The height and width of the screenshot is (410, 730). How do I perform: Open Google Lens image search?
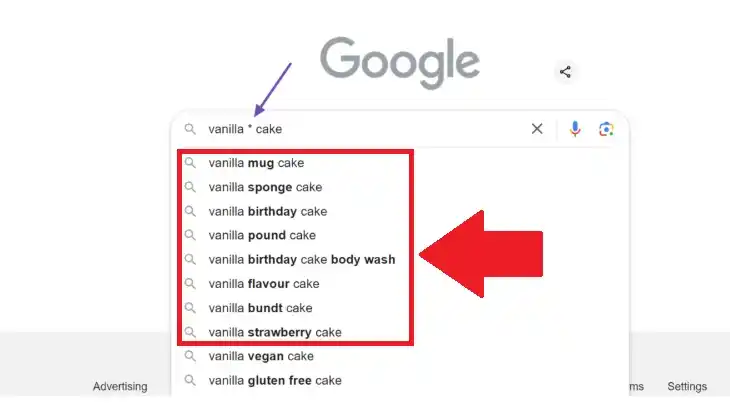coord(606,129)
